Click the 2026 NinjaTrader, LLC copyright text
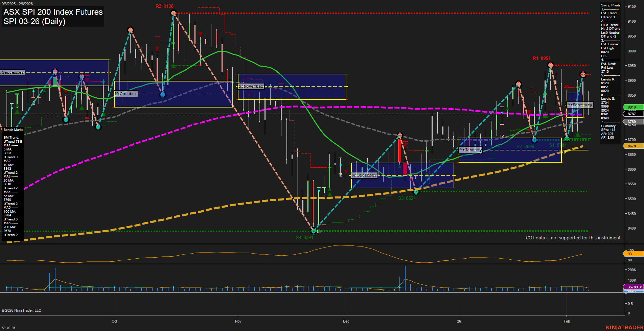The height and width of the screenshot is (331, 644). tap(22, 310)
